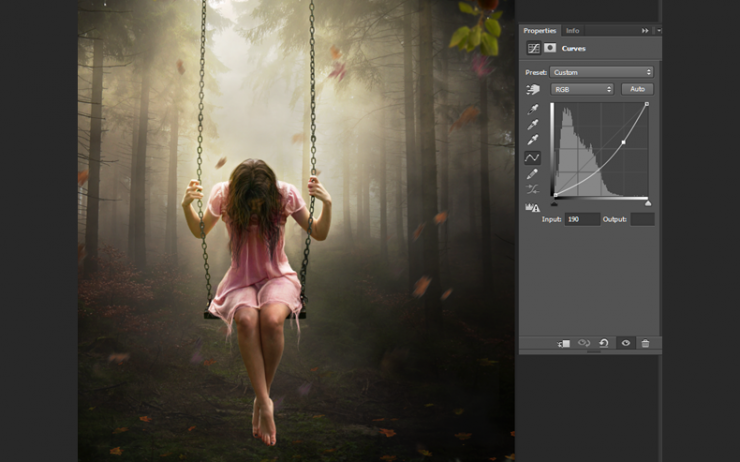Toggle clip adjustment to layer below
This screenshot has height=462, width=740.
564,344
